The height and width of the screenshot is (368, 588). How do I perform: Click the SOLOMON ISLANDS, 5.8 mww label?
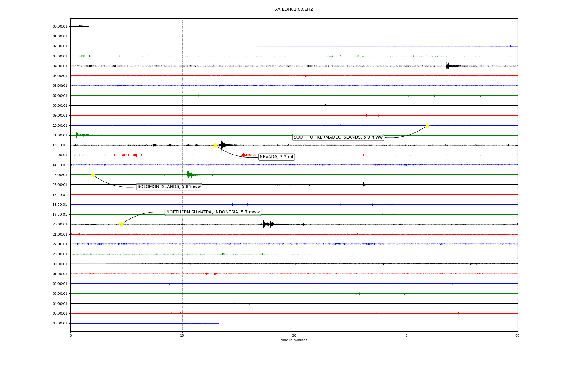click(169, 187)
